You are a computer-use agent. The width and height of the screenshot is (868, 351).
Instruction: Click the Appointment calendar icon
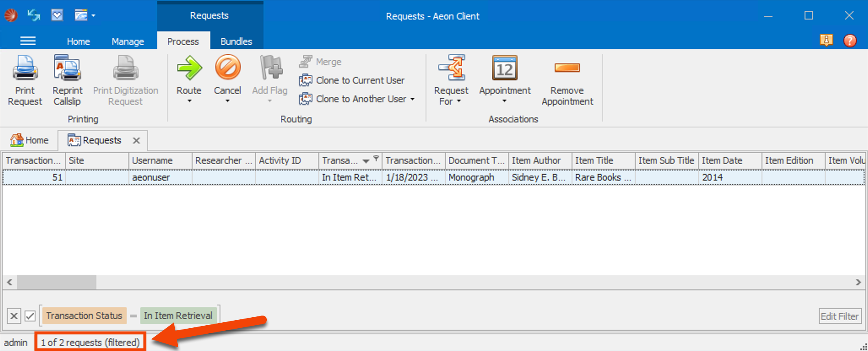click(505, 68)
